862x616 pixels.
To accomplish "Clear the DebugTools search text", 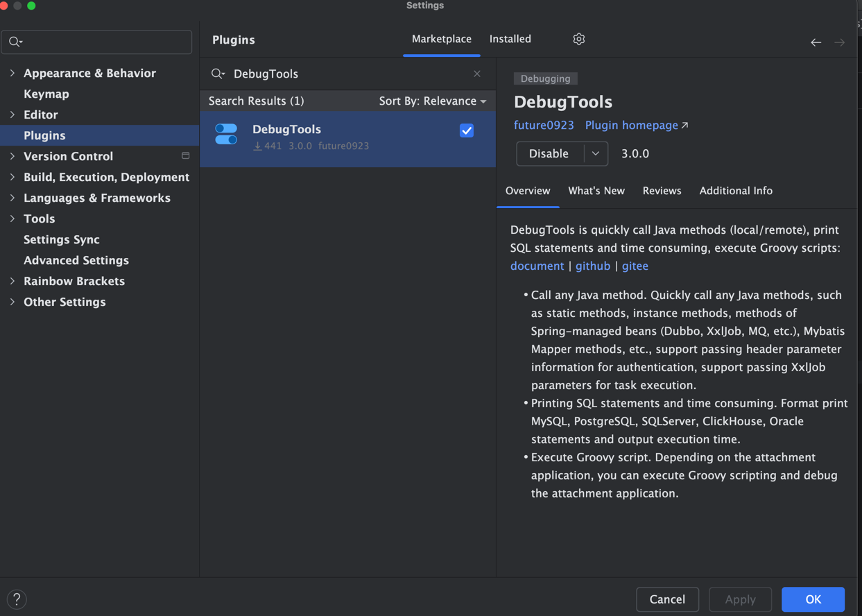I will tap(477, 74).
